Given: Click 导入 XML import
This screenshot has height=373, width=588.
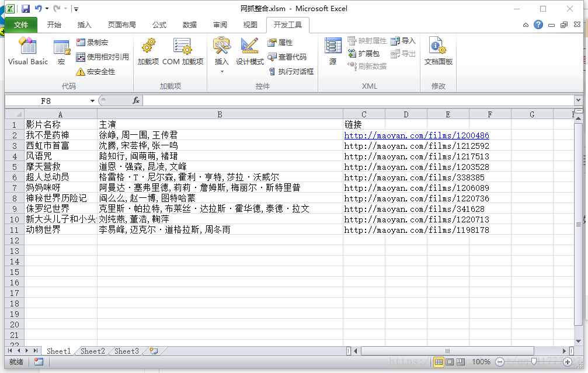Looking at the screenshot, I should click(403, 41).
